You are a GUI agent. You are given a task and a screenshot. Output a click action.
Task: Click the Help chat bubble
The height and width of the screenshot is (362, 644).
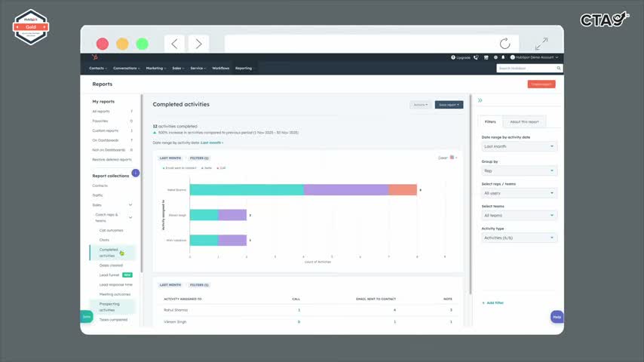point(557,317)
